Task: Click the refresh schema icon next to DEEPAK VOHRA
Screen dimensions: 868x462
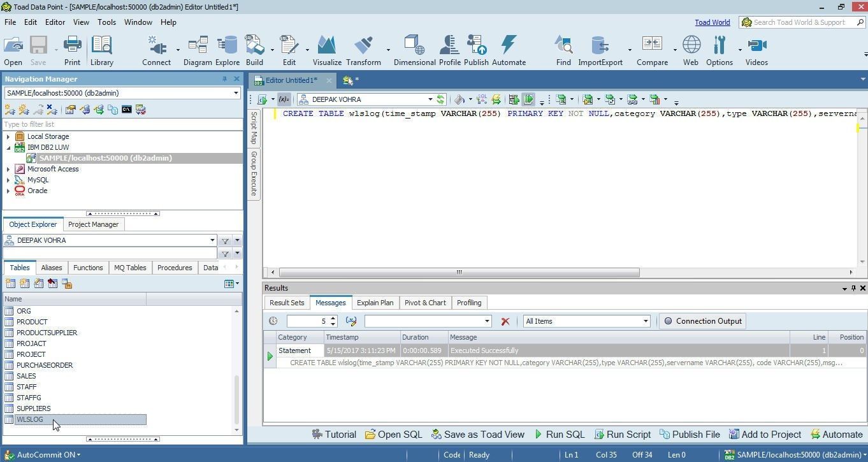Action: 440,99
